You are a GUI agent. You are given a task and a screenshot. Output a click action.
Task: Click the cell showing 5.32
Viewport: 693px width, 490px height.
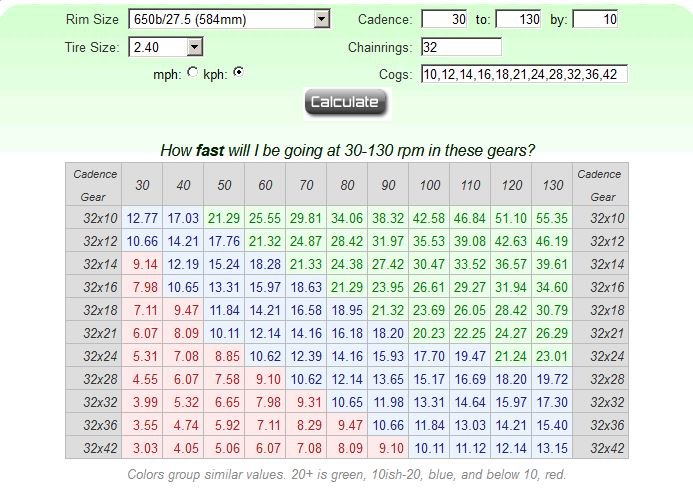pos(183,402)
